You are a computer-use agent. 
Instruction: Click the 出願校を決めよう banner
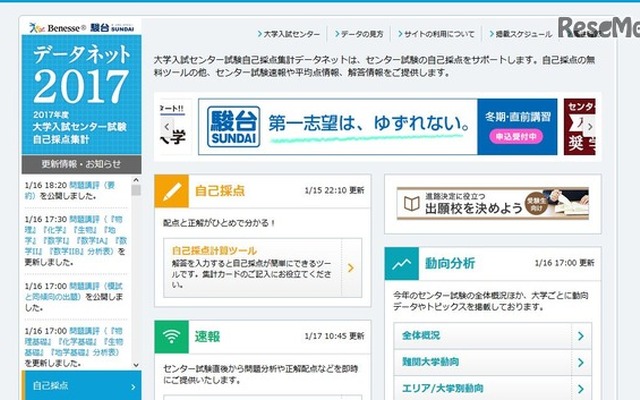[x=493, y=203]
